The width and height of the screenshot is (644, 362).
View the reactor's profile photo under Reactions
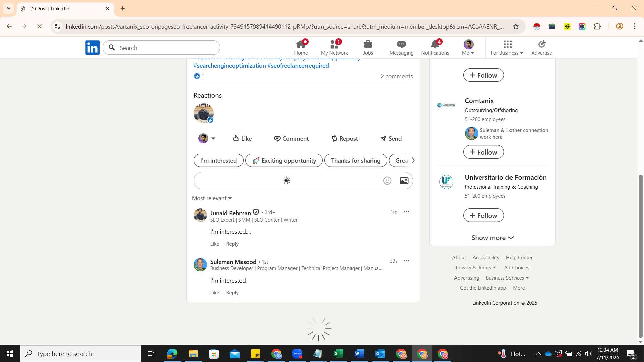(x=203, y=113)
